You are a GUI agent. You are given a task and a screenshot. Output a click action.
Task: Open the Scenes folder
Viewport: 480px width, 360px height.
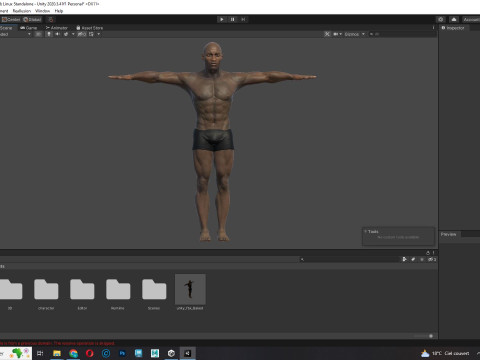click(154, 294)
